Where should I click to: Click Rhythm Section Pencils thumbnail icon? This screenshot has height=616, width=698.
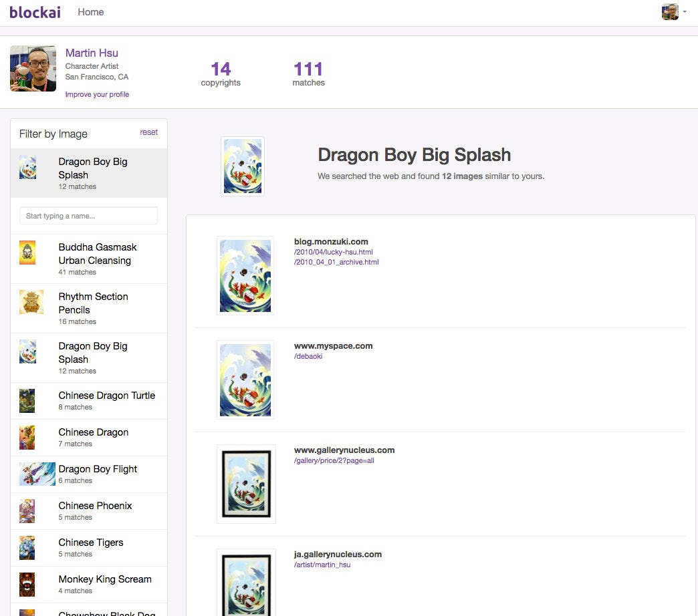[x=31, y=302]
